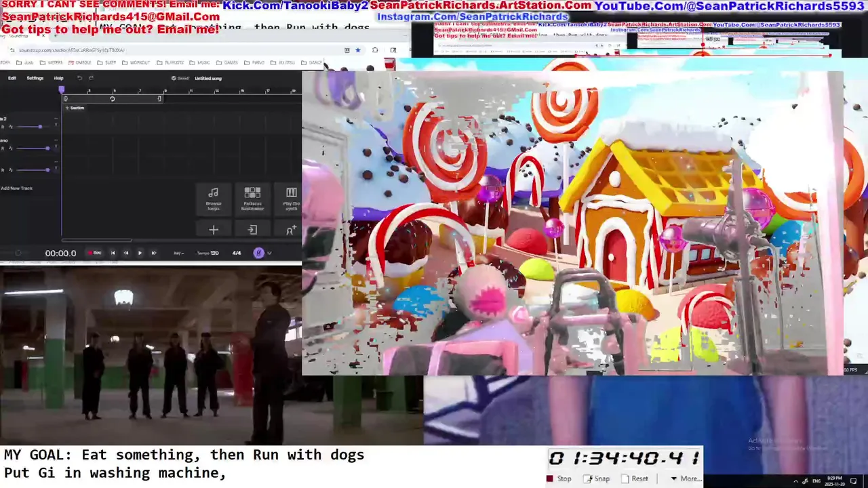Open the Key selector

click(178, 253)
